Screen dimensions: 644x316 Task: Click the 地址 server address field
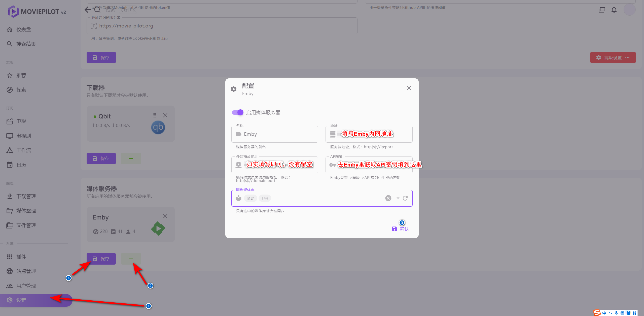pyautogui.click(x=369, y=134)
